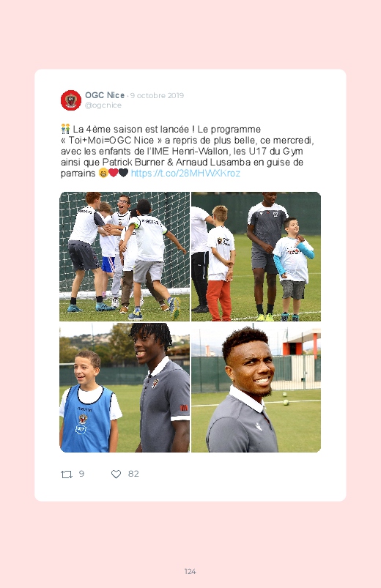Viewport: 381px width, 588px height.
Task: Click the black heart emoji
Action: (x=123, y=173)
